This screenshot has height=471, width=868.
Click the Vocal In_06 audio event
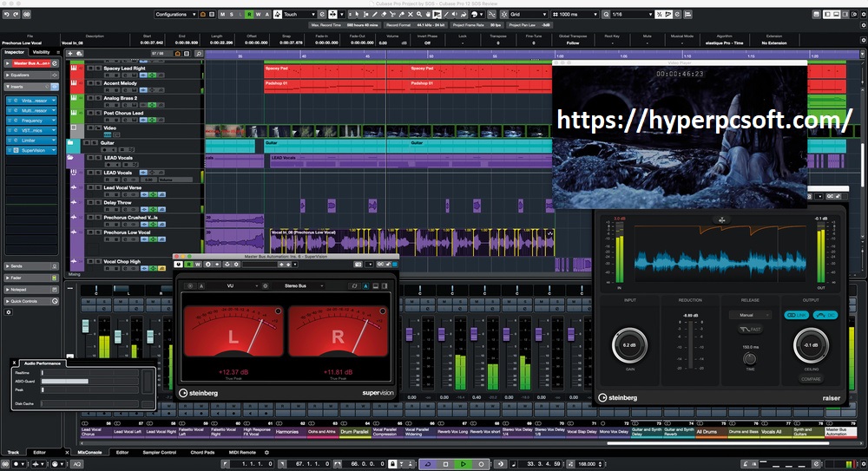tap(412, 242)
